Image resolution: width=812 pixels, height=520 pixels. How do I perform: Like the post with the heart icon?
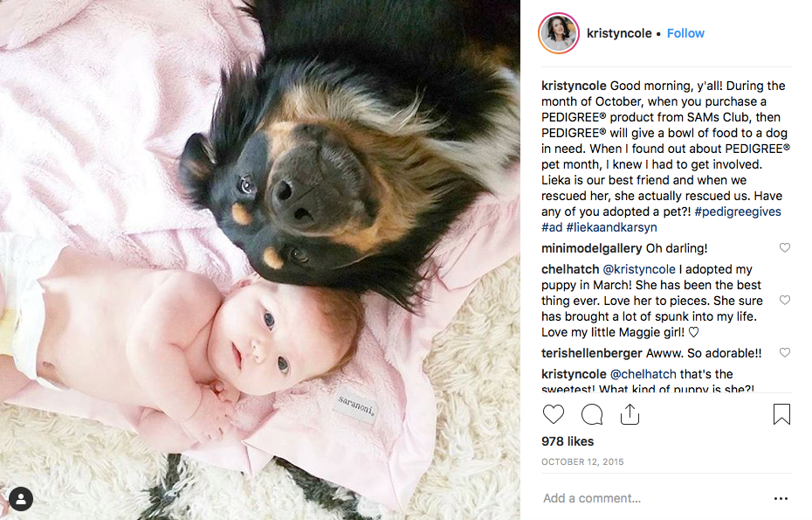(x=553, y=414)
